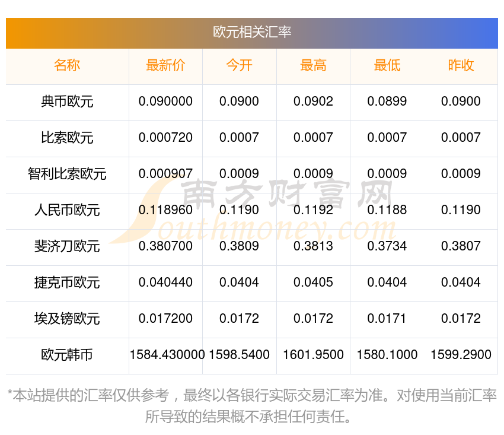Select the 比索欧元 row name
Viewport: 504px width, 435px height.
67,138
